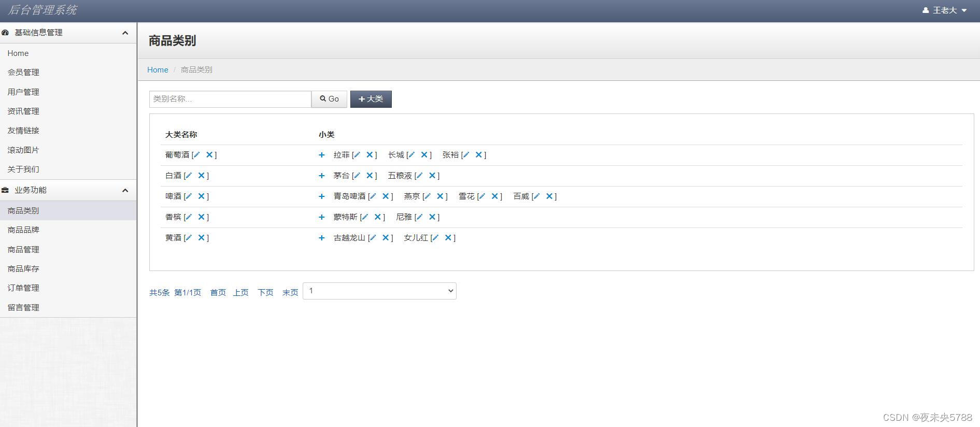
Task: Open 留言管理 sidebar item
Action: coord(68,308)
